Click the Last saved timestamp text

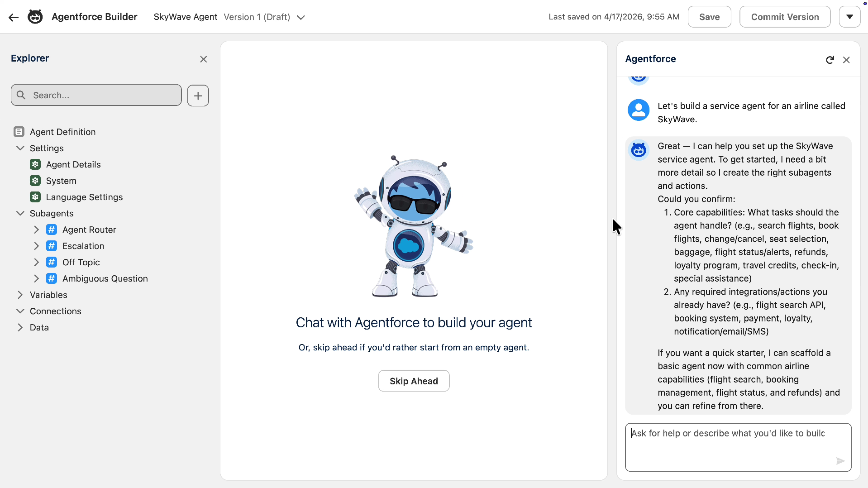click(x=614, y=17)
